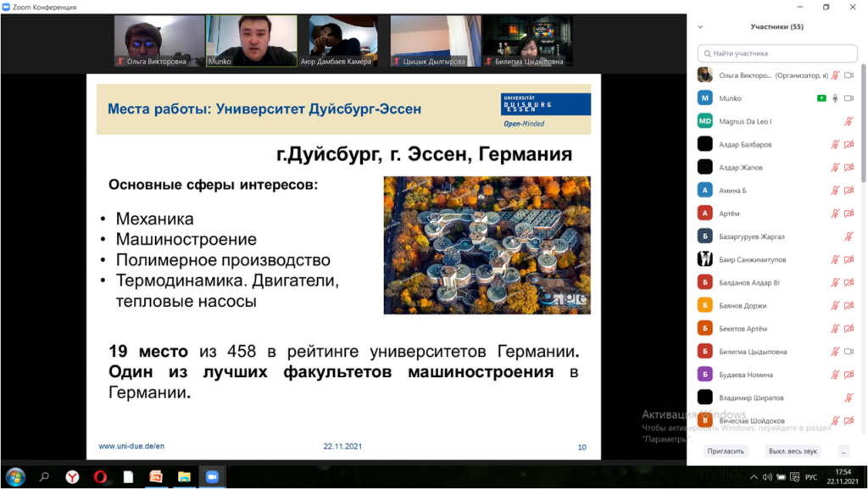Select the Цыцык Дылгырова video thumbnail
The width and height of the screenshot is (868, 489).
(436, 41)
